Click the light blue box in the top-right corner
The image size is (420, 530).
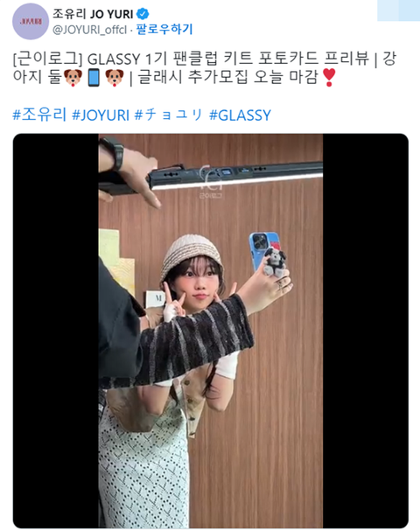(399, 10)
